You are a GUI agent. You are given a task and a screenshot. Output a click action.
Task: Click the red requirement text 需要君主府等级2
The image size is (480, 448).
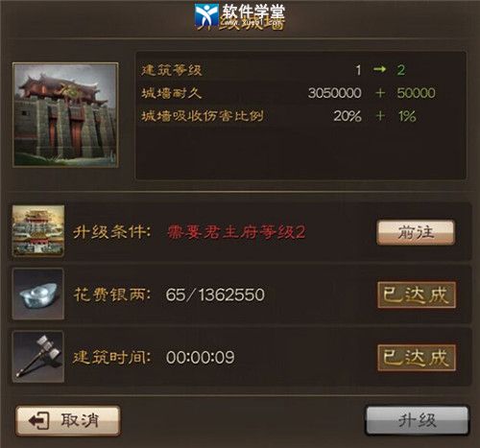[236, 232]
